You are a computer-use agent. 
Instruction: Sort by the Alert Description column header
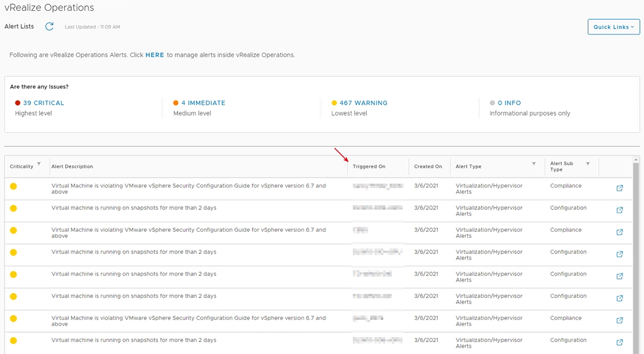[72, 167]
